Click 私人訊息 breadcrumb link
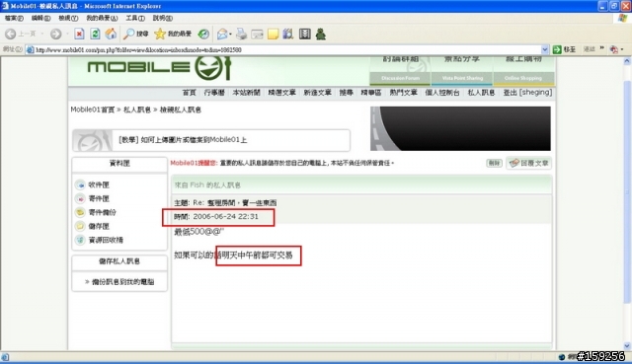 tap(137, 109)
